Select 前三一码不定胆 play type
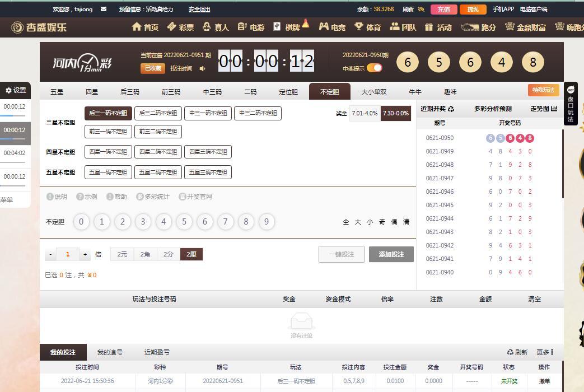584x392 pixels. (x=108, y=132)
